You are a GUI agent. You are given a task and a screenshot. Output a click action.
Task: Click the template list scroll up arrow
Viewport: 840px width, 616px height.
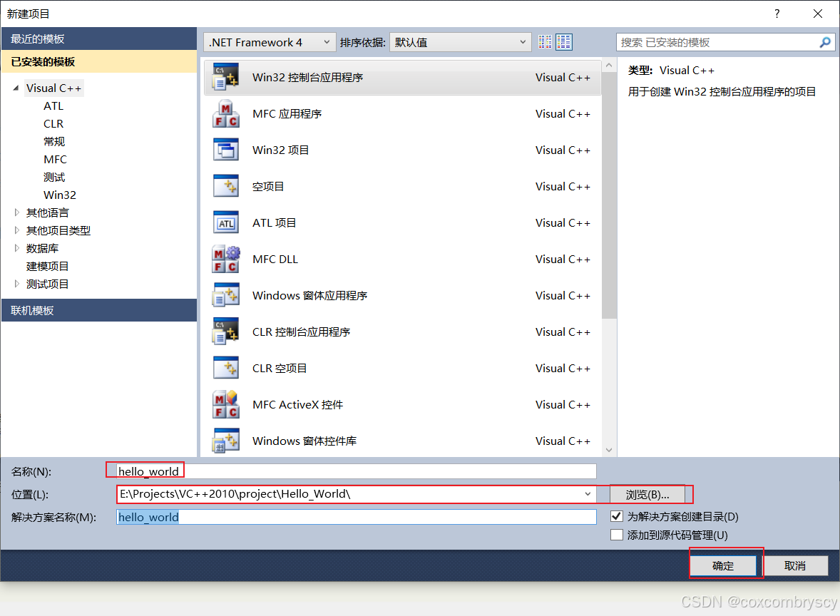click(x=608, y=66)
